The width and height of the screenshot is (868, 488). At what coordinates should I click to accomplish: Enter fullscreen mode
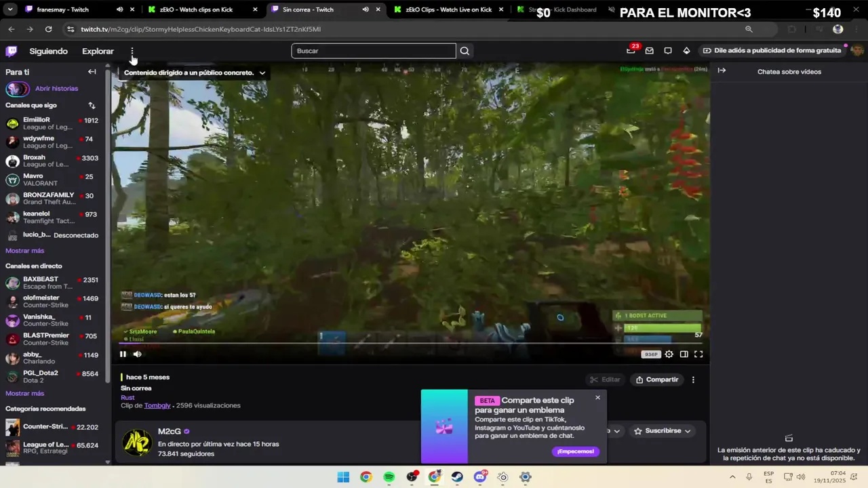(698, 354)
